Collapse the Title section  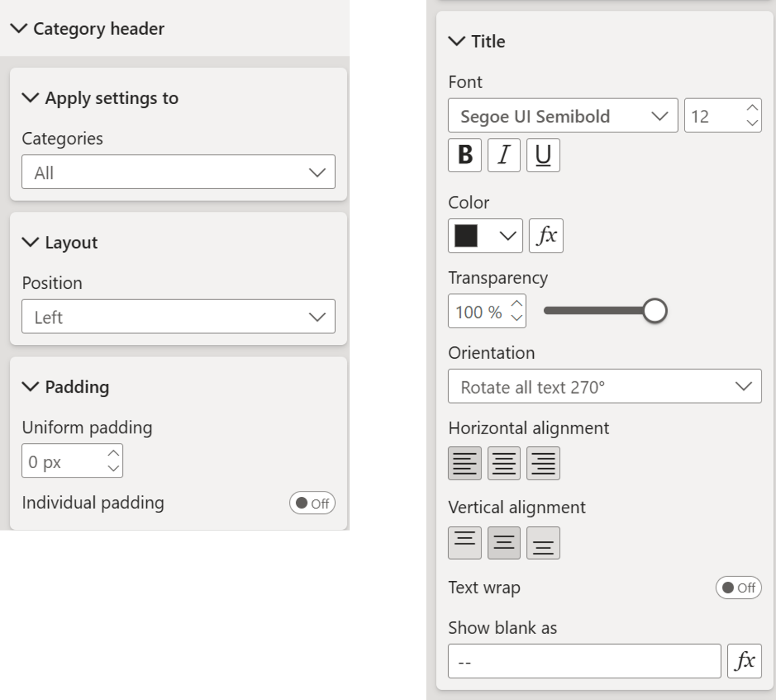tap(456, 41)
